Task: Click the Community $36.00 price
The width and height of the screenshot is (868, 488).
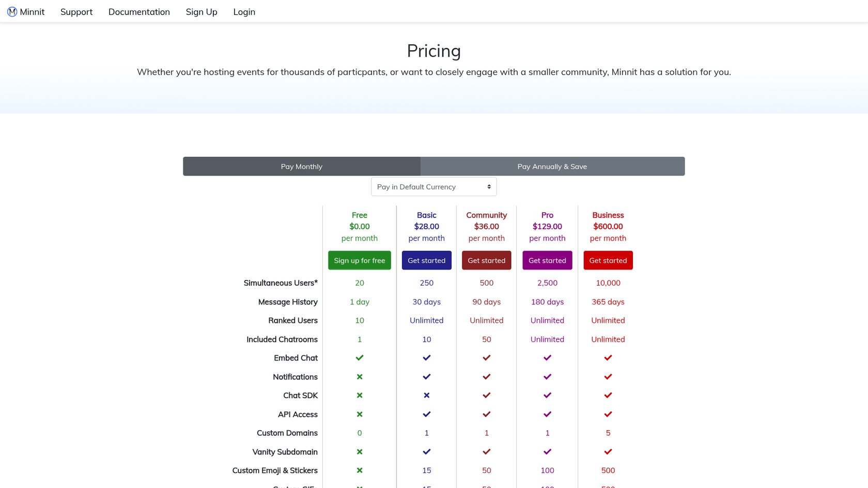Action: point(487,227)
